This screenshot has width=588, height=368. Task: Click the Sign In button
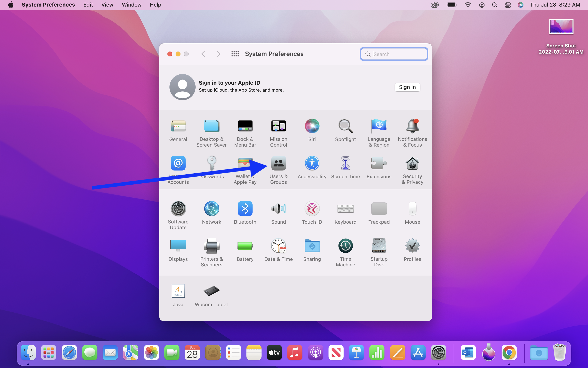point(407,87)
